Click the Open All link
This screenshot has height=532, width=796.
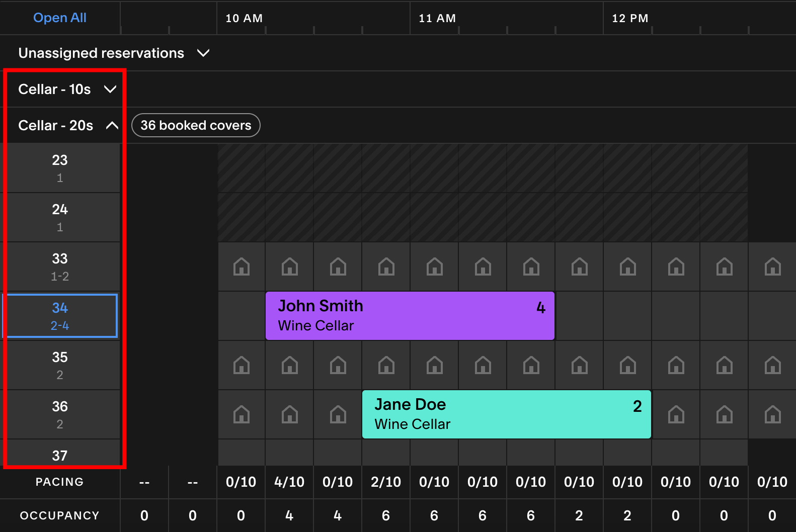(x=60, y=18)
